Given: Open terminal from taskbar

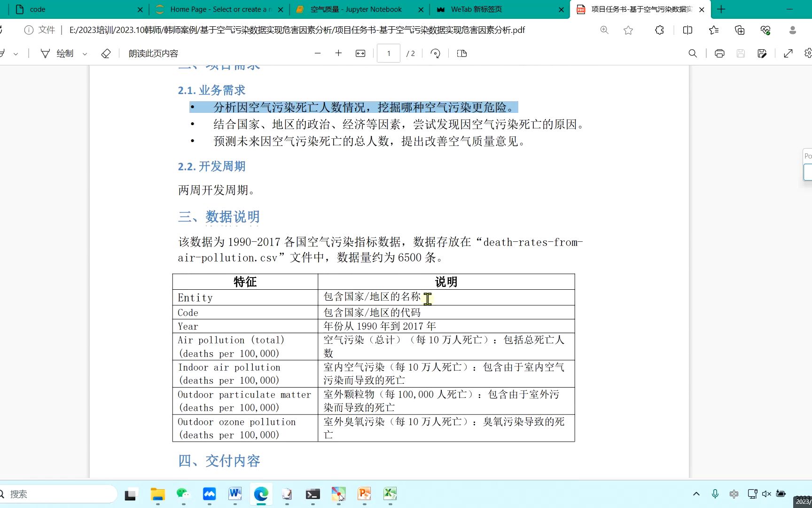Looking at the screenshot, I should [x=312, y=494].
